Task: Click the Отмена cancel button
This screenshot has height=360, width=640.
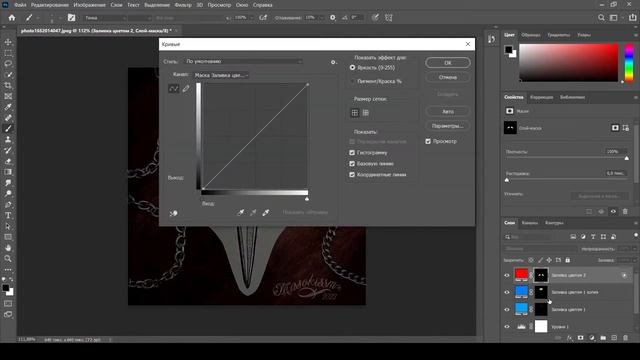Action: pyautogui.click(x=448, y=77)
